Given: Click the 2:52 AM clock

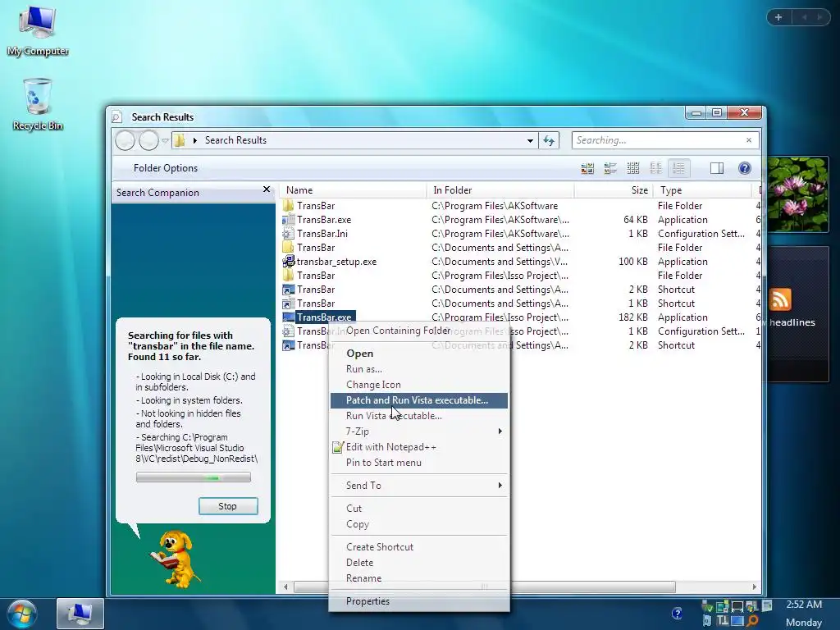Looking at the screenshot, I should (804, 605).
